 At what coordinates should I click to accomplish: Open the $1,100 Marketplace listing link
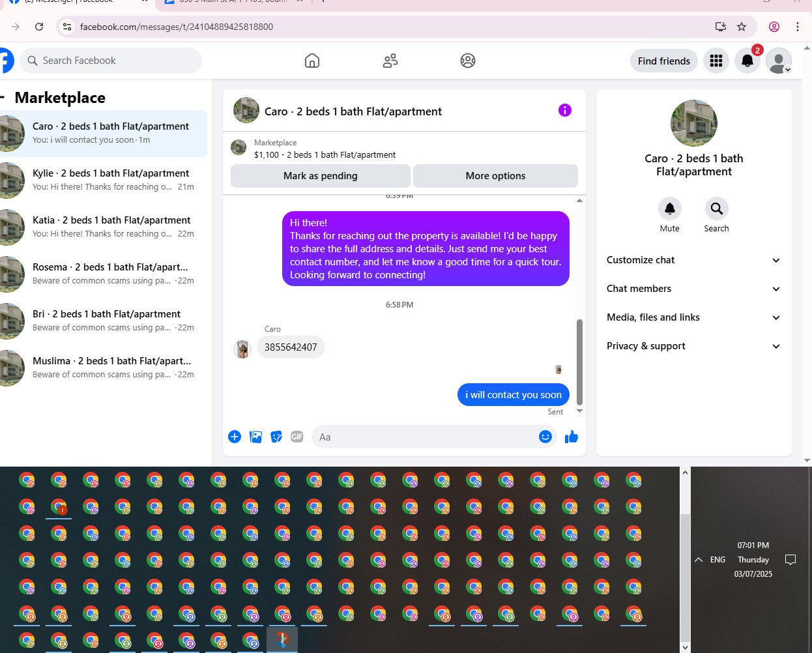(325, 154)
